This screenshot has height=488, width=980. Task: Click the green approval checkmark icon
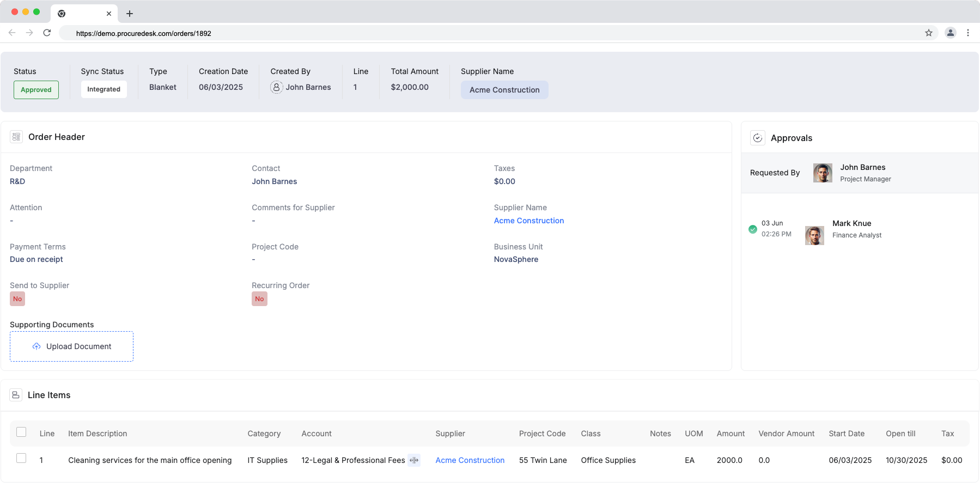point(753,229)
